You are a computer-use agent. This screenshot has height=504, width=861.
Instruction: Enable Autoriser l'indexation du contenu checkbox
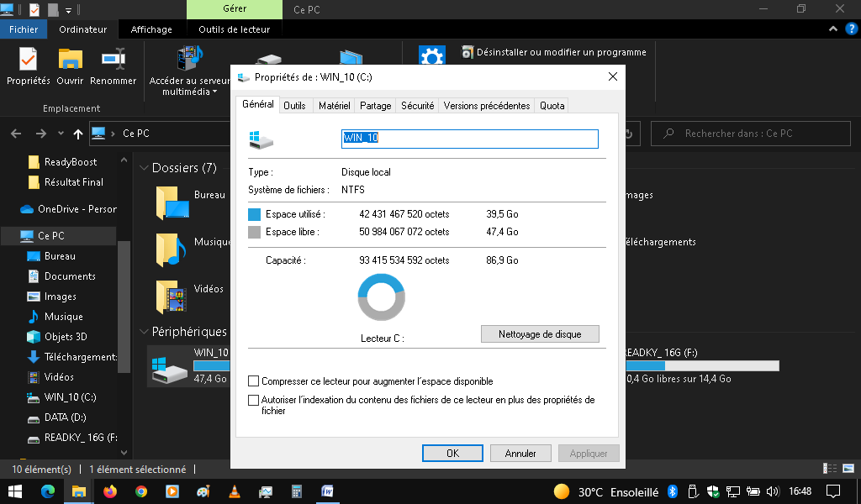(253, 401)
